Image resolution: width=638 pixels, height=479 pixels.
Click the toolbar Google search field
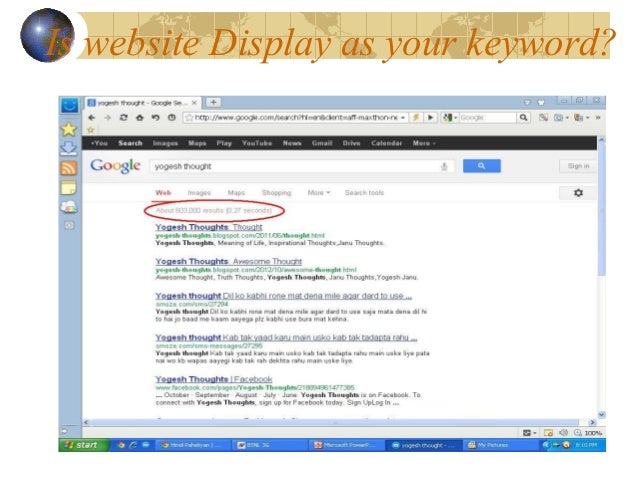487,118
